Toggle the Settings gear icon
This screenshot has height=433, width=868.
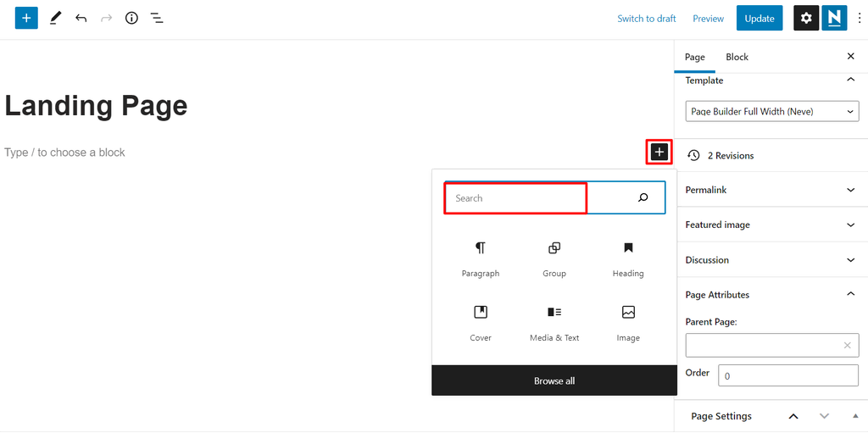806,19
